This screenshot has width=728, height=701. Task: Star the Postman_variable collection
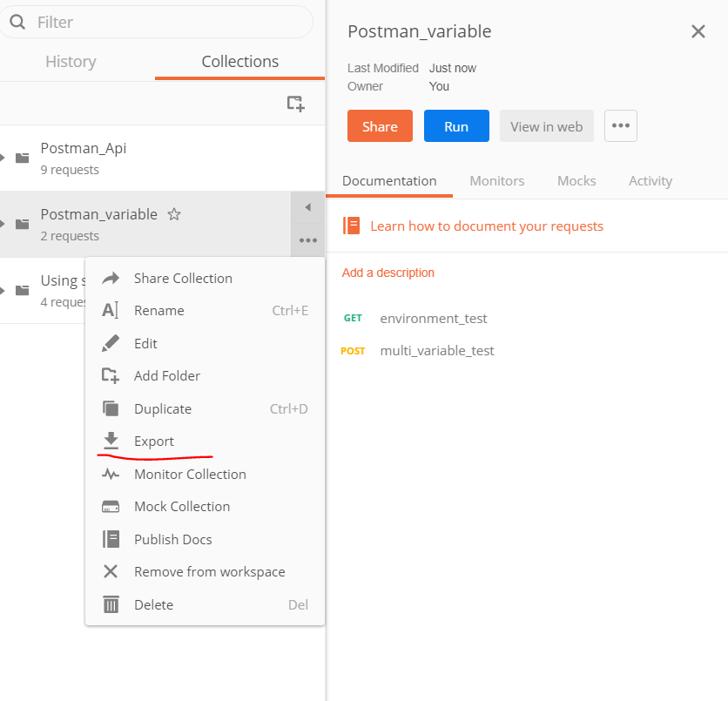click(174, 214)
